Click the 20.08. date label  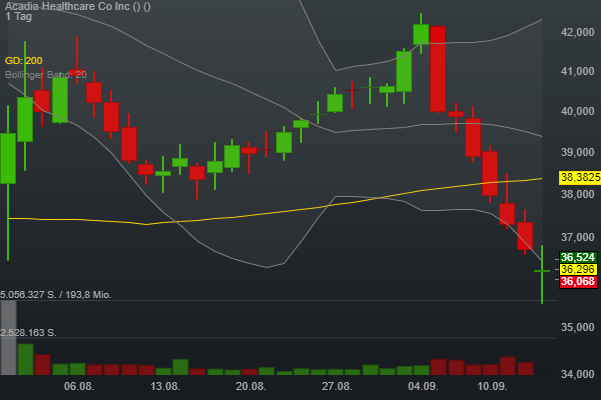(251, 386)
